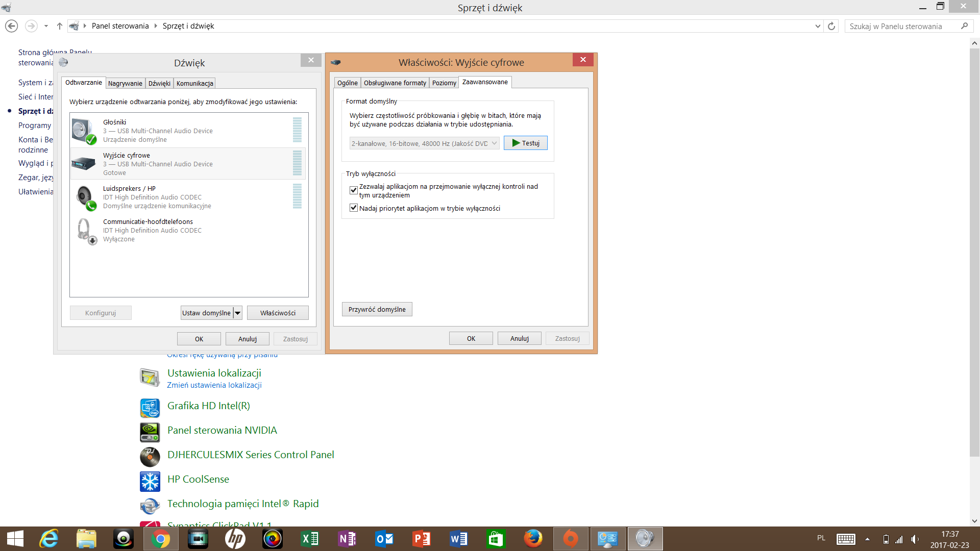The width and height of the screenshot is (980, 551).
Task: Open the Nagrywanie tab
Action: coord(125,83)
